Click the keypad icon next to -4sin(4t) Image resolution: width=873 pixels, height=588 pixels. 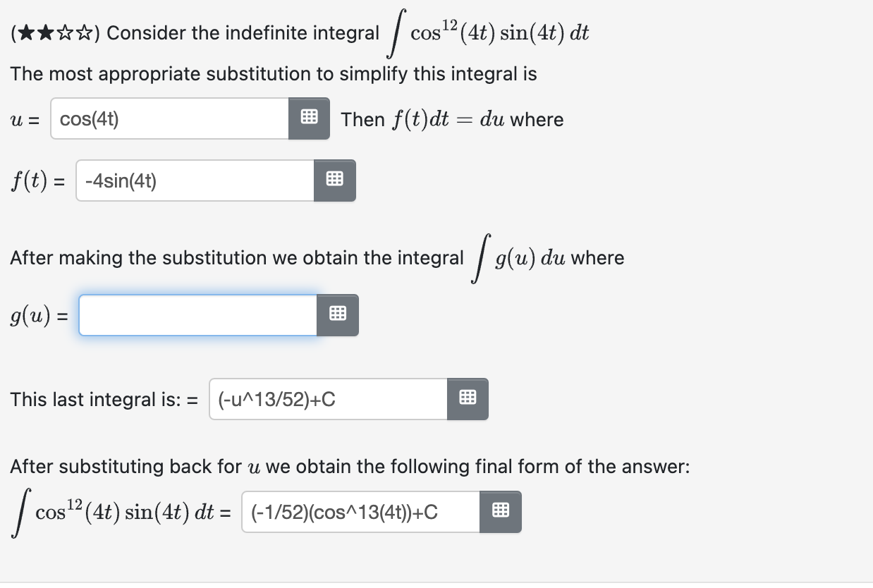334,180
